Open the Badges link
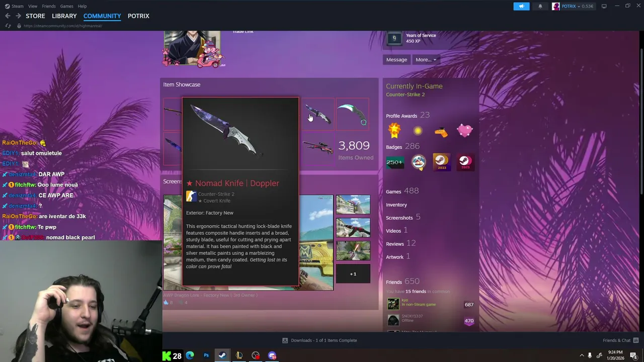Screen dimensions: 644x362 coord(394,147)
